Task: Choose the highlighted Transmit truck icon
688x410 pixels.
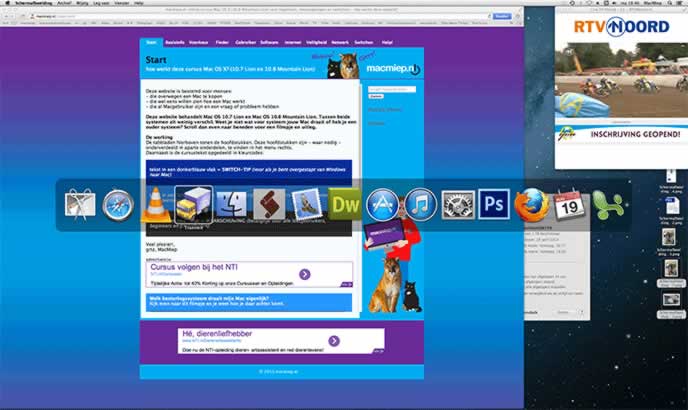Action: pyautogui.click(x=194, y=205)
